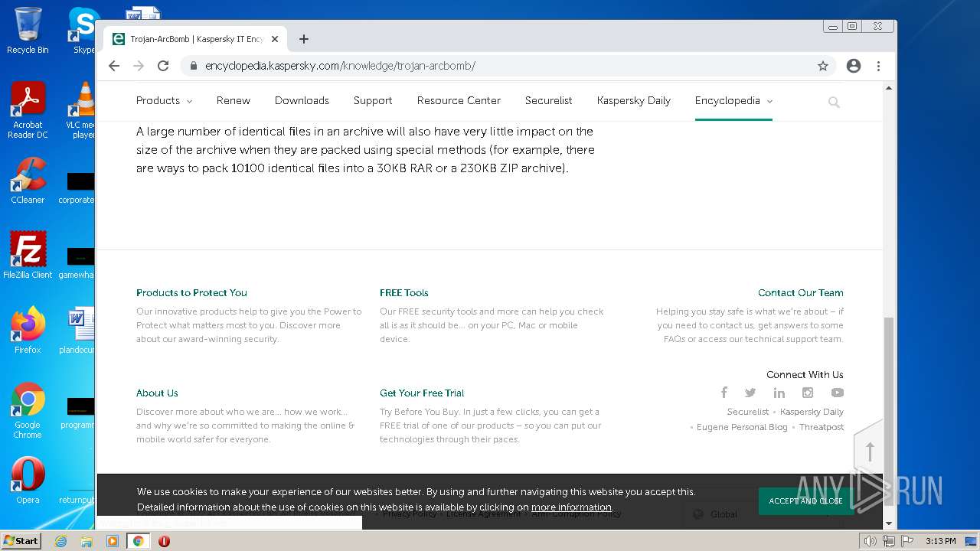Click the scroll-to-top arrow button
980x551 pixels.
869,452
